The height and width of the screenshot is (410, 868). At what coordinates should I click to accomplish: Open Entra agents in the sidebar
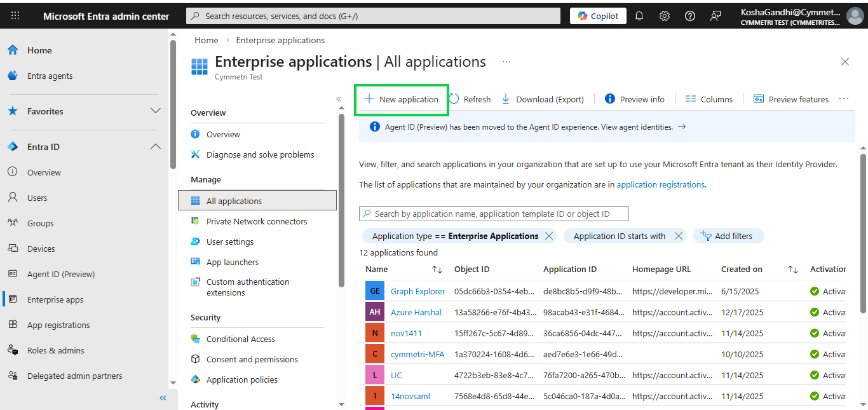click(50, 76)
